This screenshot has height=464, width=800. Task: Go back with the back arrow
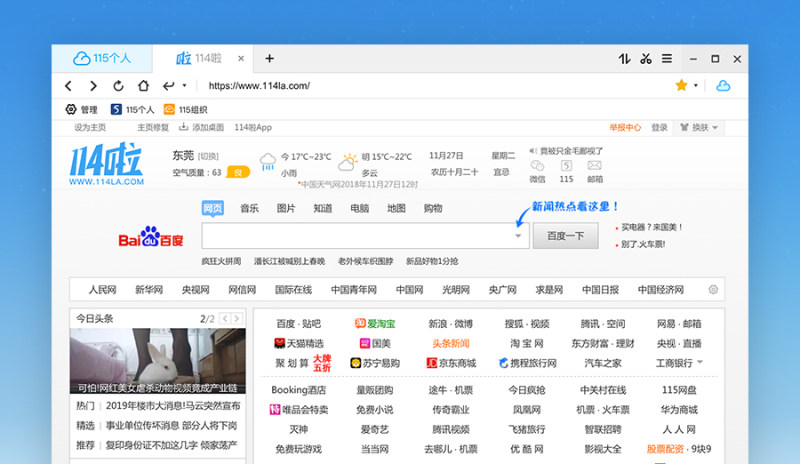(x=68, y=86)
